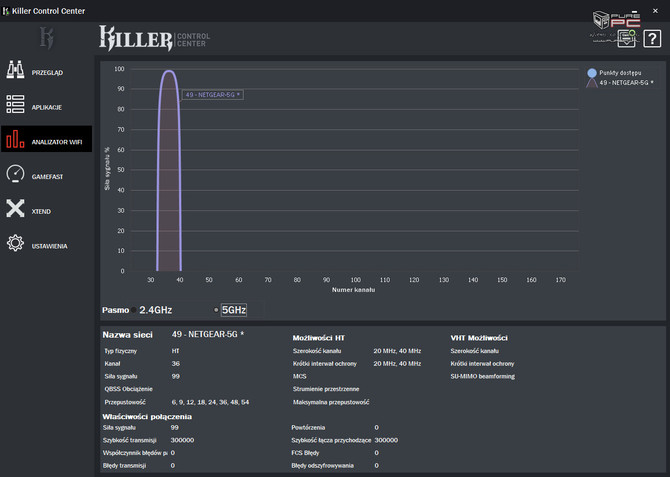The width and height of the screenshot is (670, 477).
Task: Click the NETGEAR-5G entry in the chart legend
Action: coord(626,82)
